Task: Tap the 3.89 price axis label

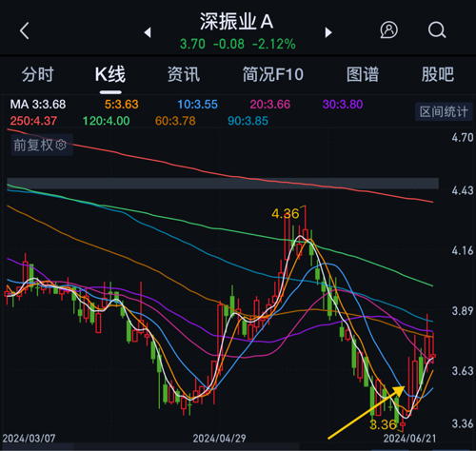Action: (x=463, y=311)
